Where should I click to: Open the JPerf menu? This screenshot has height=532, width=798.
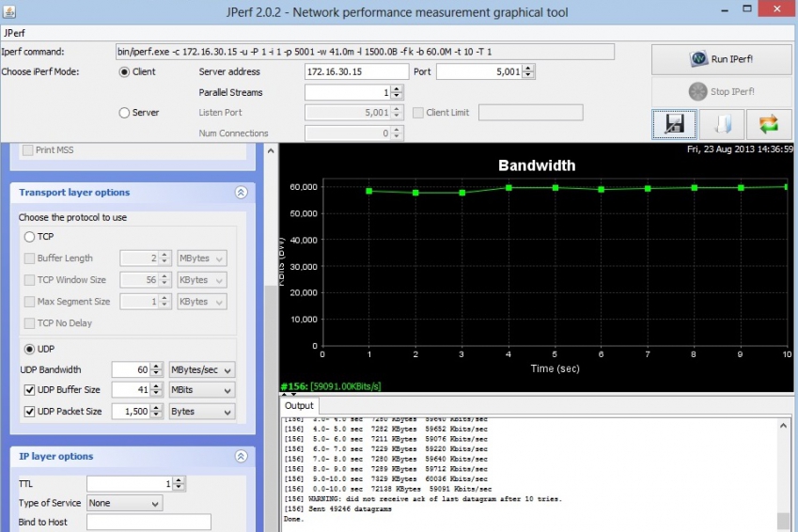(14, 33)
